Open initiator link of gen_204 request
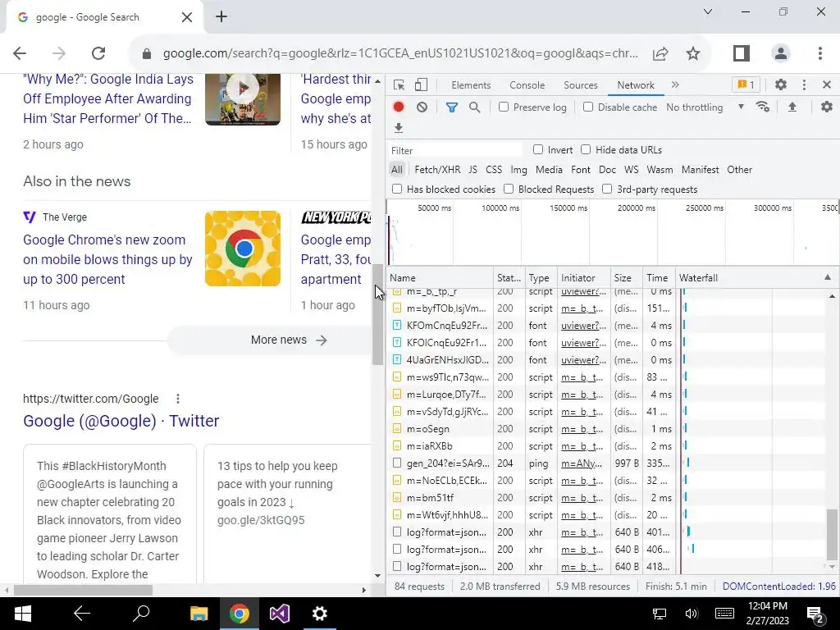This screenshot has width=840, height=630. (582, 463)
